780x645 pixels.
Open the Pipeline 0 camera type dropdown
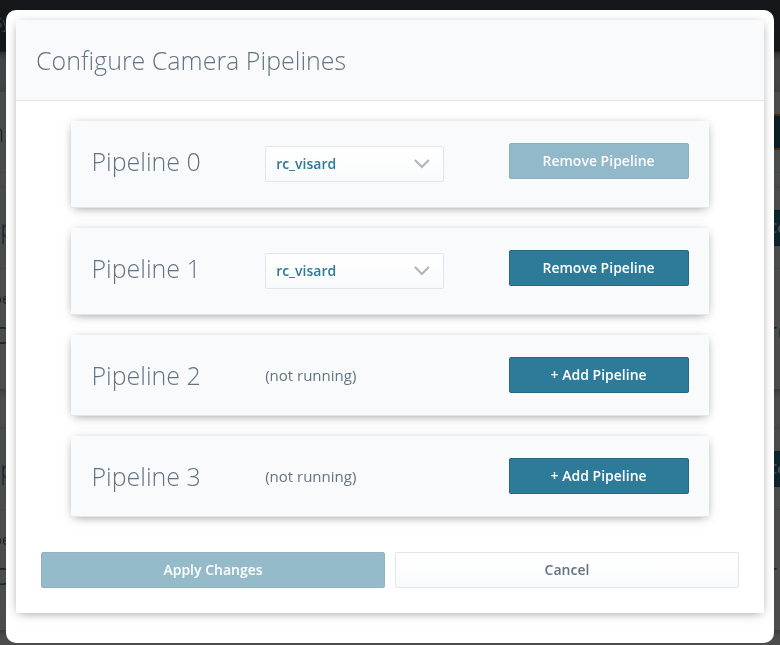[353, 164]
